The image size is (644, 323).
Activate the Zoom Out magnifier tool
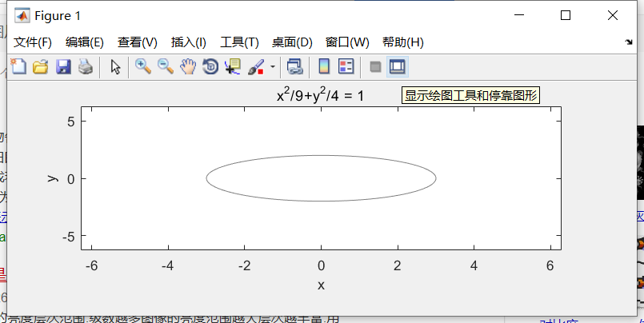[165, 66]
